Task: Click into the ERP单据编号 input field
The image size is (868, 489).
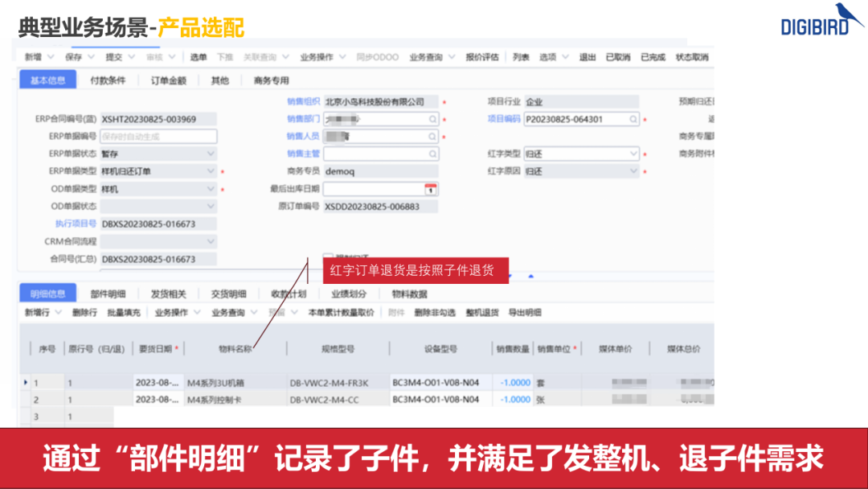Action: pyautogui.click(x=158, y=136)
